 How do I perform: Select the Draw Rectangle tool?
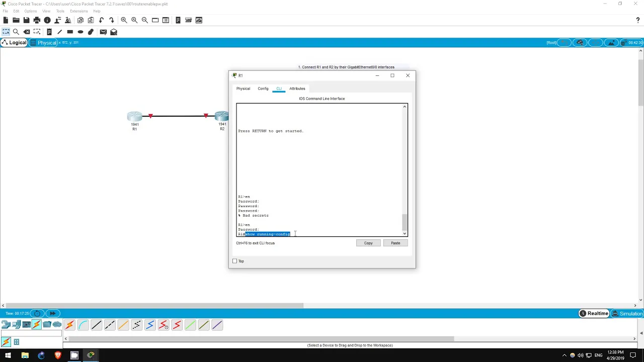click(70, 32)
